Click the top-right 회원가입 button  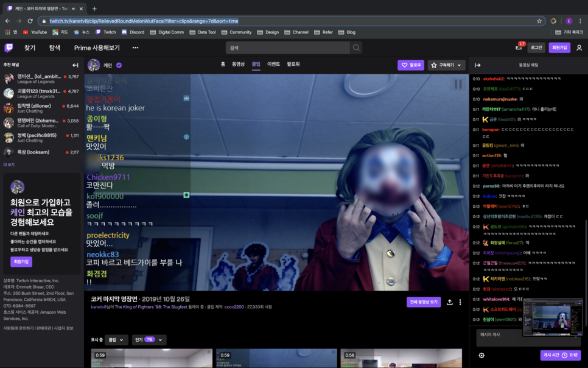[559, 48]
